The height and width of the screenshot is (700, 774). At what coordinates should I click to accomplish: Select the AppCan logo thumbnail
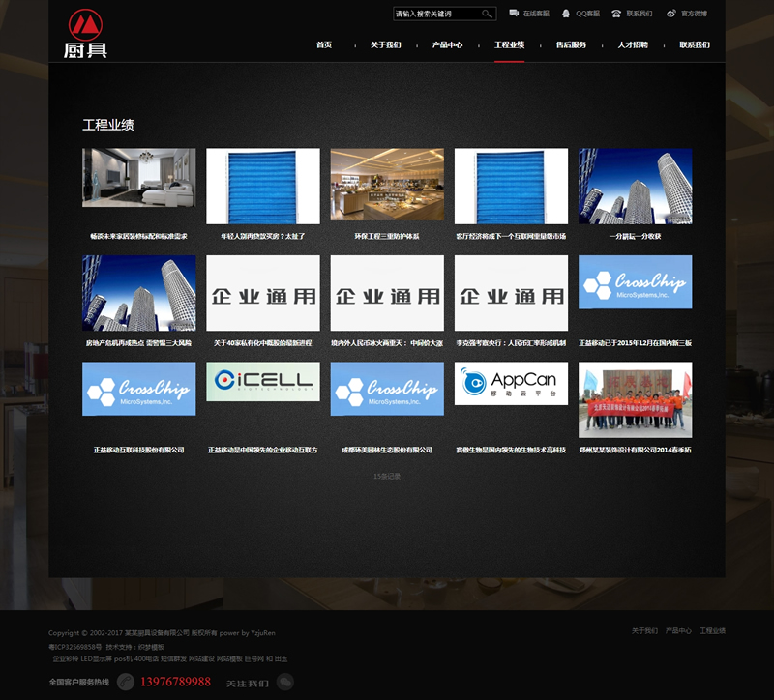pos(511,384)
